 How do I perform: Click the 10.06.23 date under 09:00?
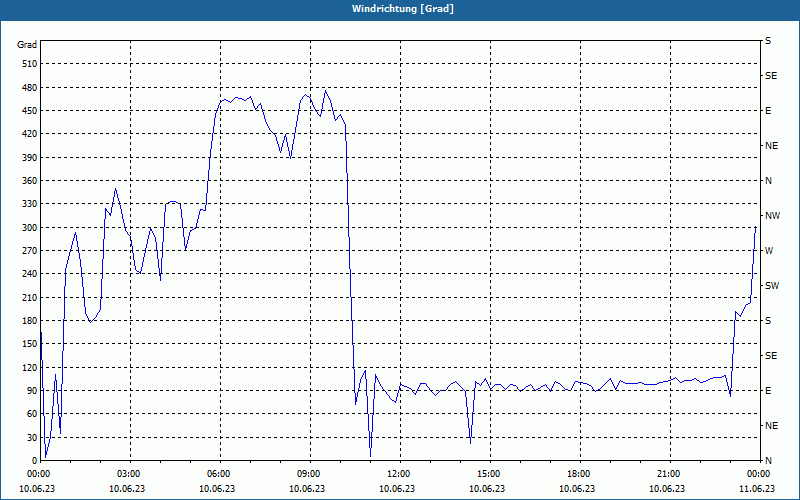307,489
